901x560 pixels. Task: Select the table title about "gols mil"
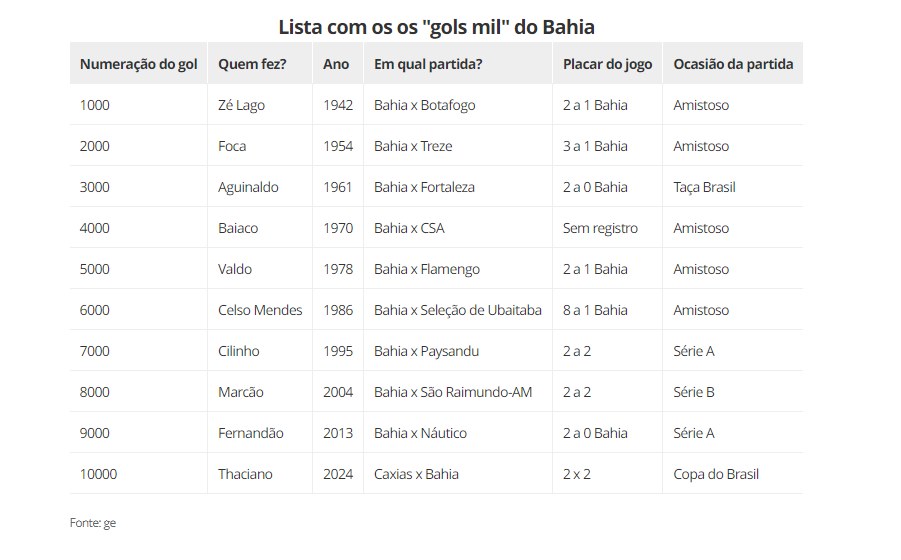point(450,26)
